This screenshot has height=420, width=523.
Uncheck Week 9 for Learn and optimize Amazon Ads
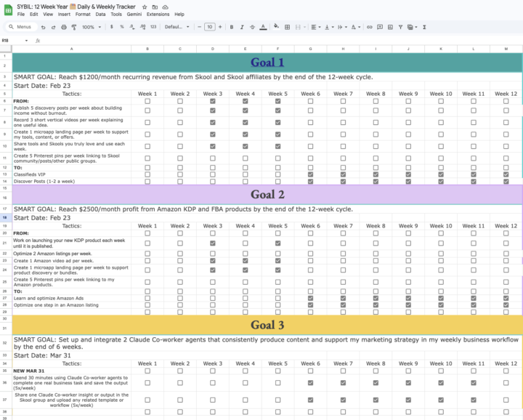(408, 298)
